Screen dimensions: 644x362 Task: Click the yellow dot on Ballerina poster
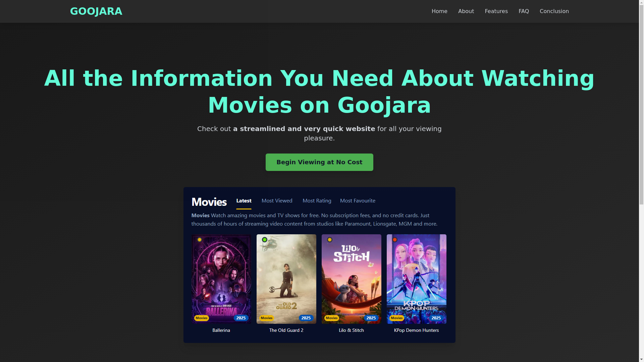click(x=200, y=240)
